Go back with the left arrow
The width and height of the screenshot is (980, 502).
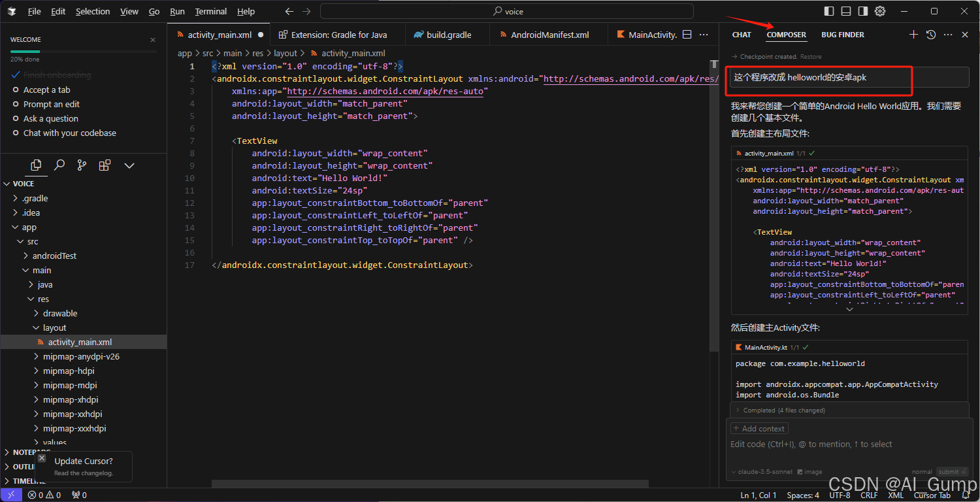[x=289, y=11]
